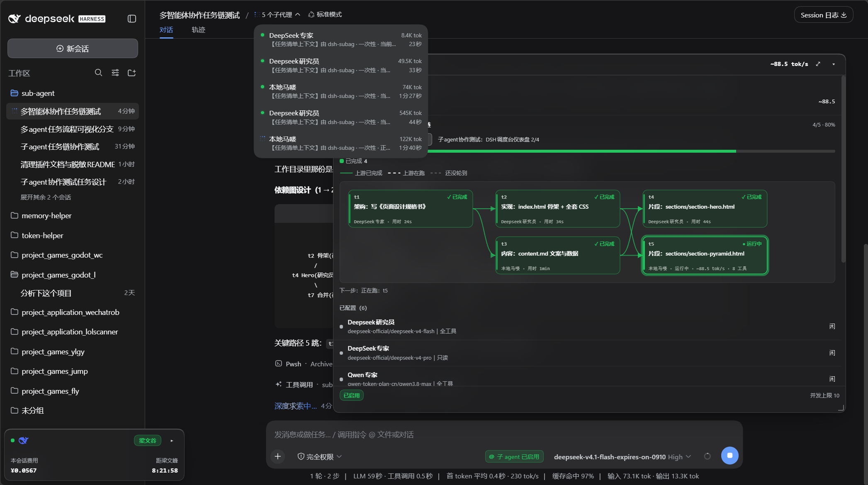The height and width of the screenshot is (485, 868).
Task: Toggle the 已启用 badge in sub-agent panel
Action: tap(352, 395)
